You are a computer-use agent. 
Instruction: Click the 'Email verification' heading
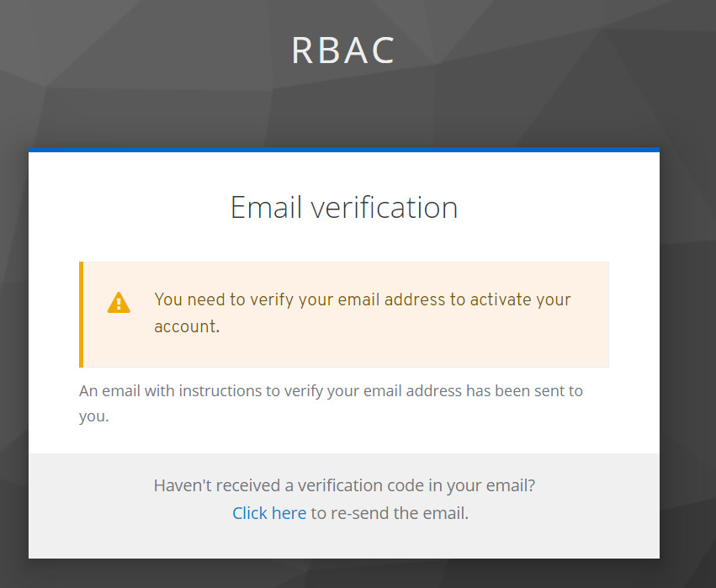pos(344,207)
